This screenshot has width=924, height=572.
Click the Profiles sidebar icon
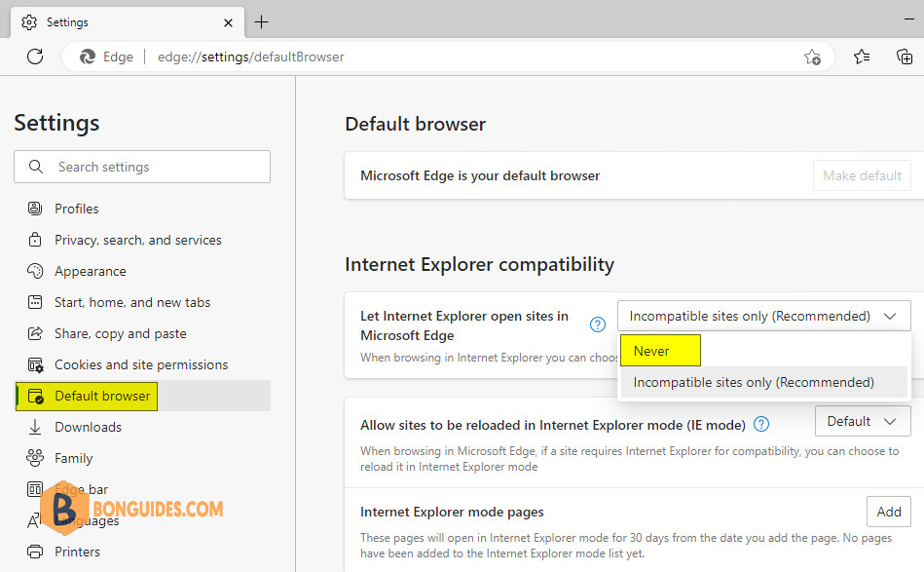tap(35, 209)
